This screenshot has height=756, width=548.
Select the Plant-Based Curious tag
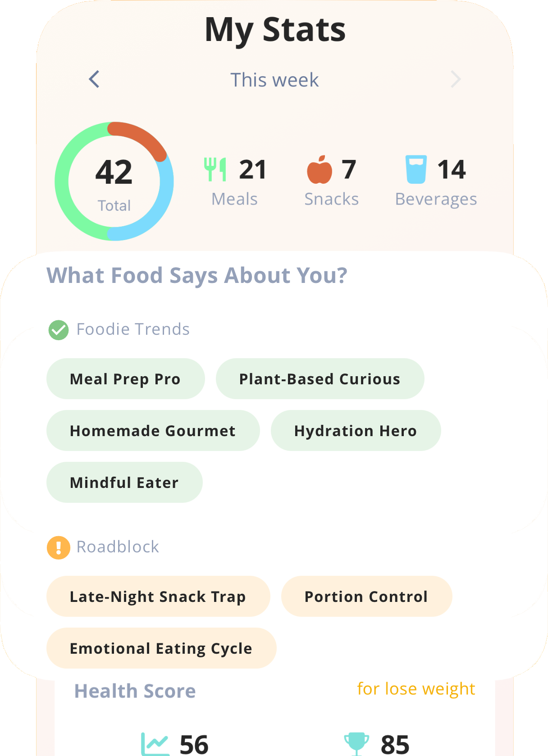(320, 379)
